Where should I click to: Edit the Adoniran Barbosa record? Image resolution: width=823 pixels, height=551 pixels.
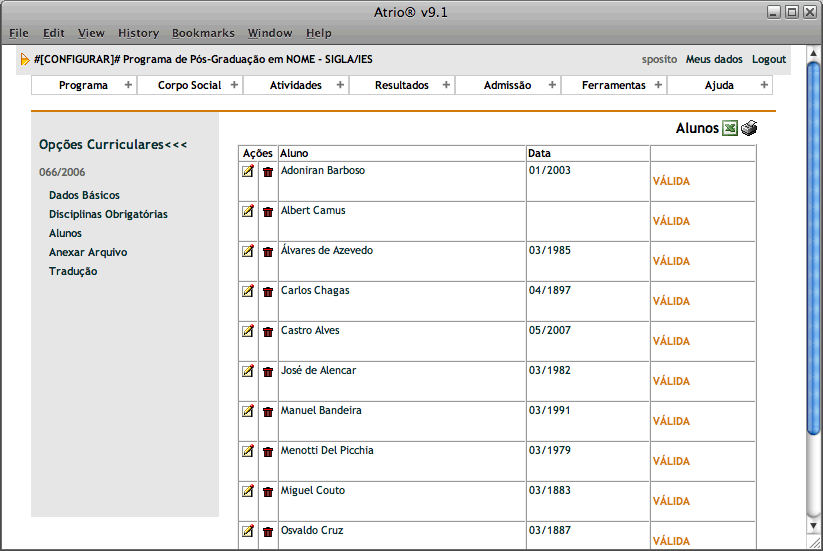point(248,171)
